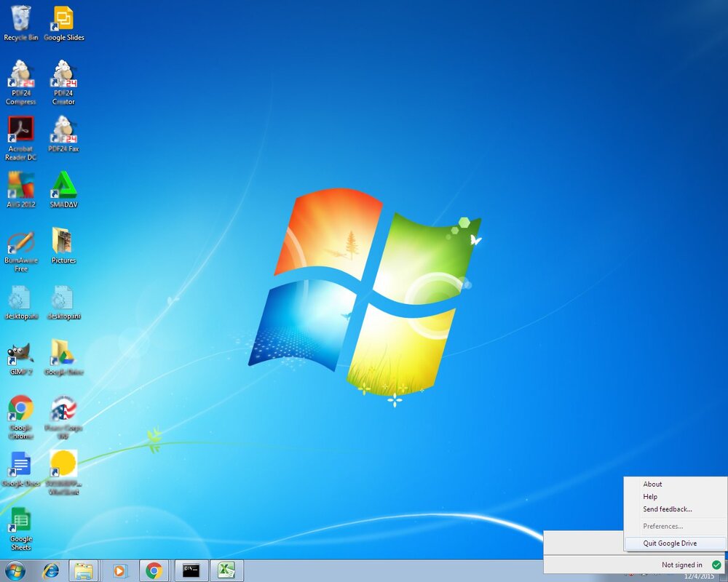Select the Google Sheets desktop shortcut

pyautogui.click(x=21, y=529)
